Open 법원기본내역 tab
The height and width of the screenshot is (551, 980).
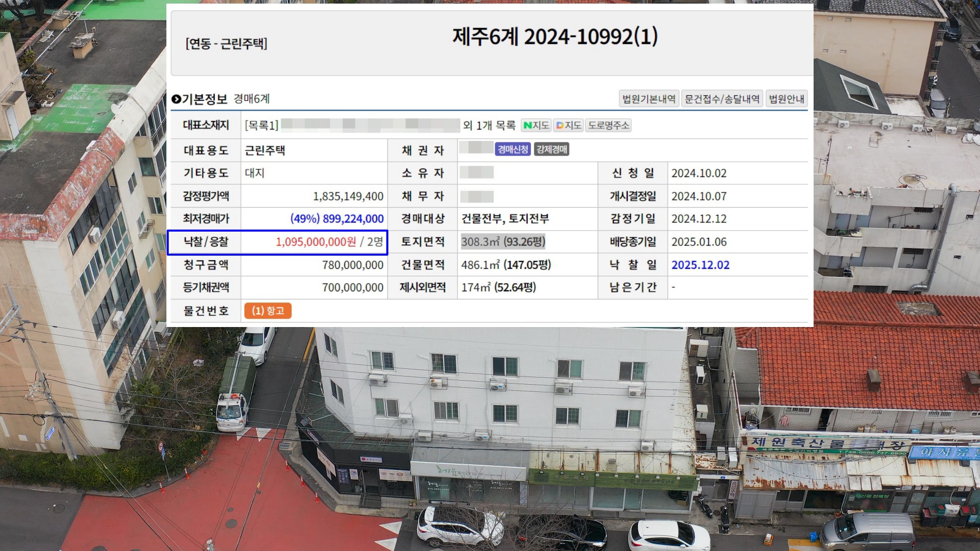649,99
